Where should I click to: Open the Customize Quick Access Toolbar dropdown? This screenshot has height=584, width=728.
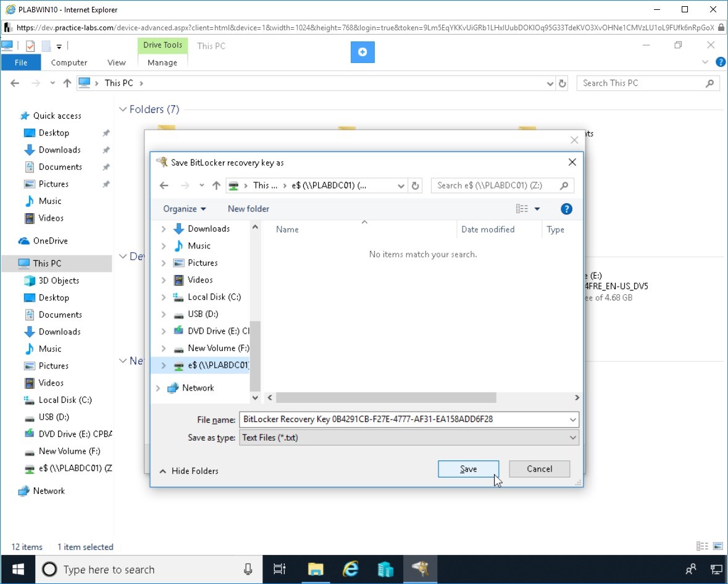pyautogui.click(x=59, y=46)
